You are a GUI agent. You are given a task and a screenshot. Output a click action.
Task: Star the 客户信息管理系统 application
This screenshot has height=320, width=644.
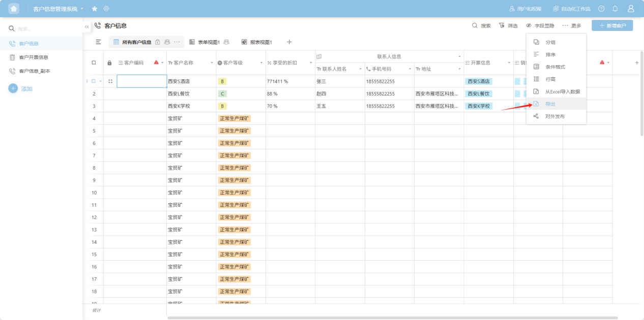pos(95,9)
